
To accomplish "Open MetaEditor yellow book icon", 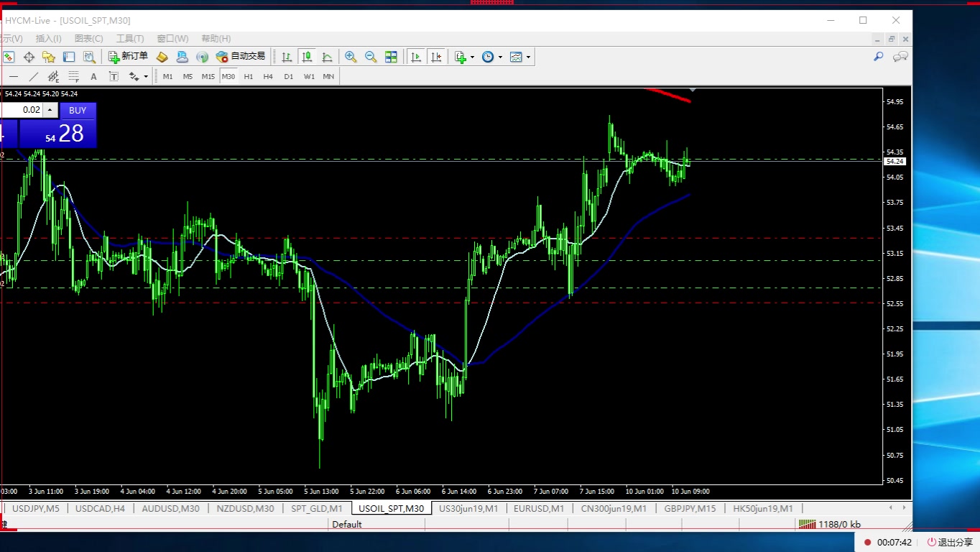I will tap(162, 57).
